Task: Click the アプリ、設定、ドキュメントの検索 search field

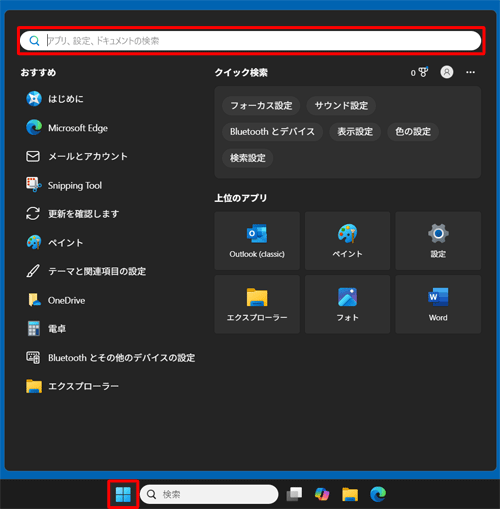Action: coord(251,41)
